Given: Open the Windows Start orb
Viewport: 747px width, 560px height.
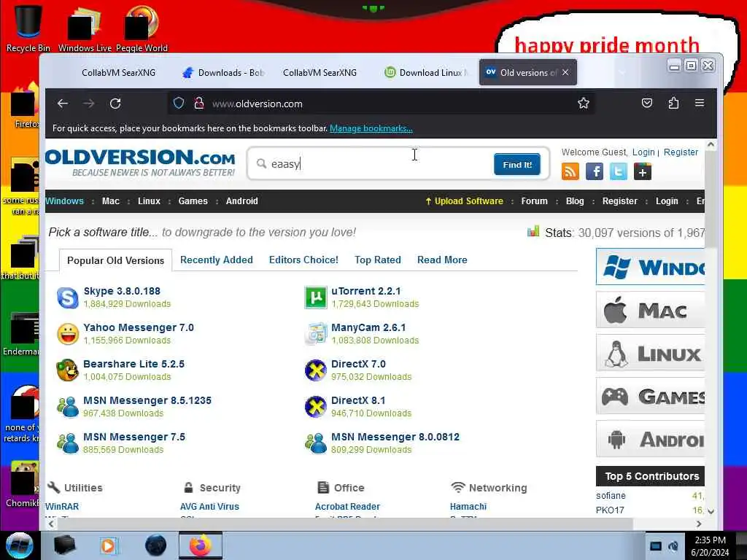Looking at the screenshot, I should pyautogui.click(x=19, y=545).
